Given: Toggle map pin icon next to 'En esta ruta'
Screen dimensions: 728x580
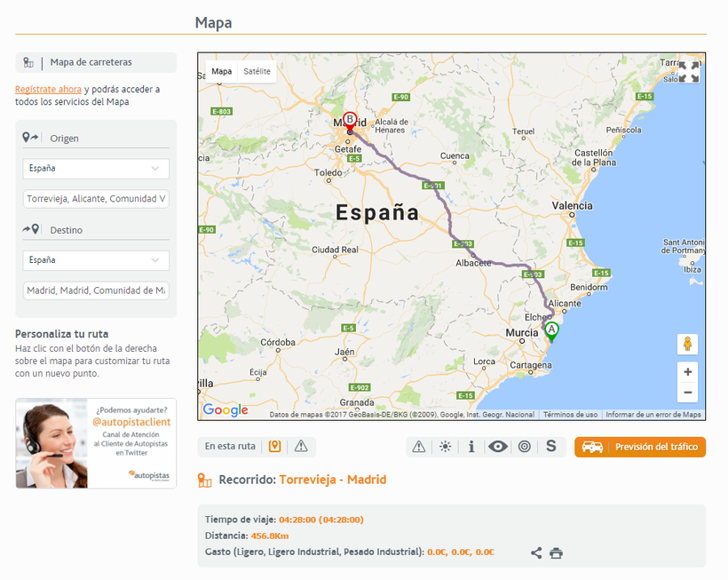Looking at the screenshot, I should click(x=275, y=447).
